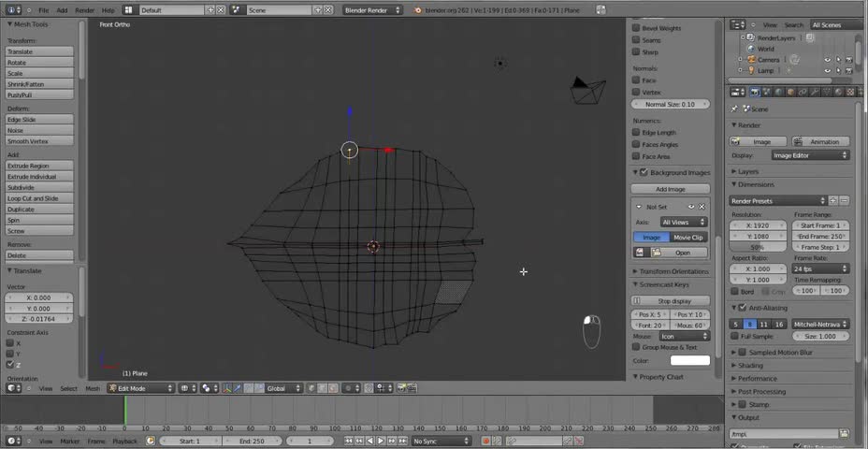Open the Render Presets dropdown
Screen dimensions: 868x449
pos(778,201)
